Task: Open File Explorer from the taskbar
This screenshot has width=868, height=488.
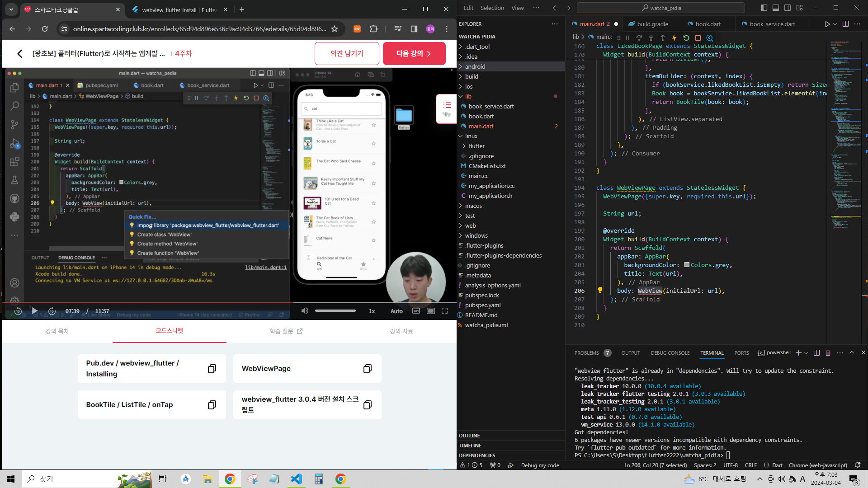Action: (x=208, y=479)
